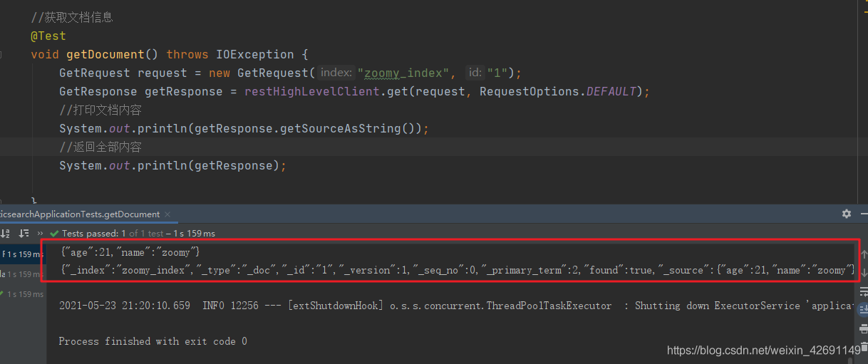868x364 pixels.
Task: Click the index: parameter hint
Action: tap(336, 73)
